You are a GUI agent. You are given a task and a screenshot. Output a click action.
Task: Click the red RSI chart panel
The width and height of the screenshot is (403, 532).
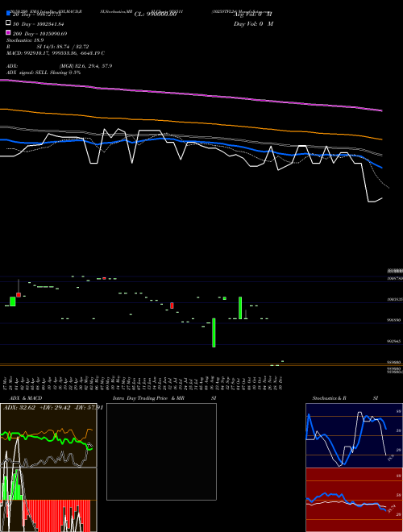click(x=354, y=500)
